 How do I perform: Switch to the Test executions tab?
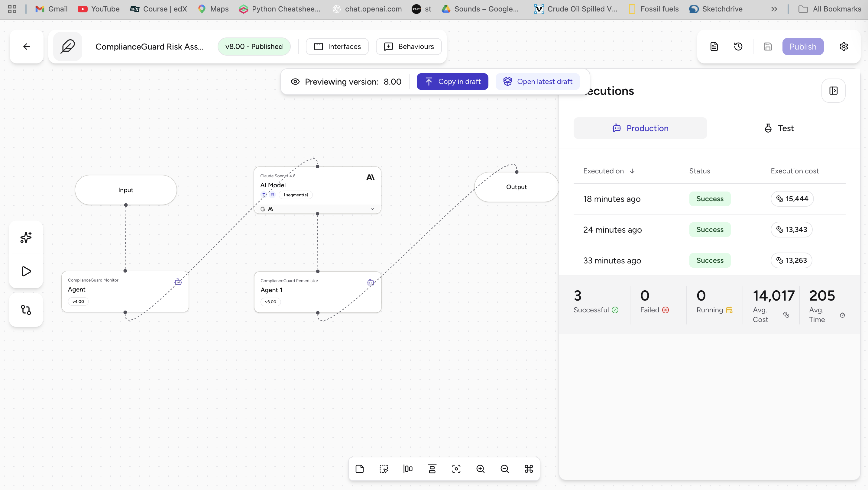[779, 128]
